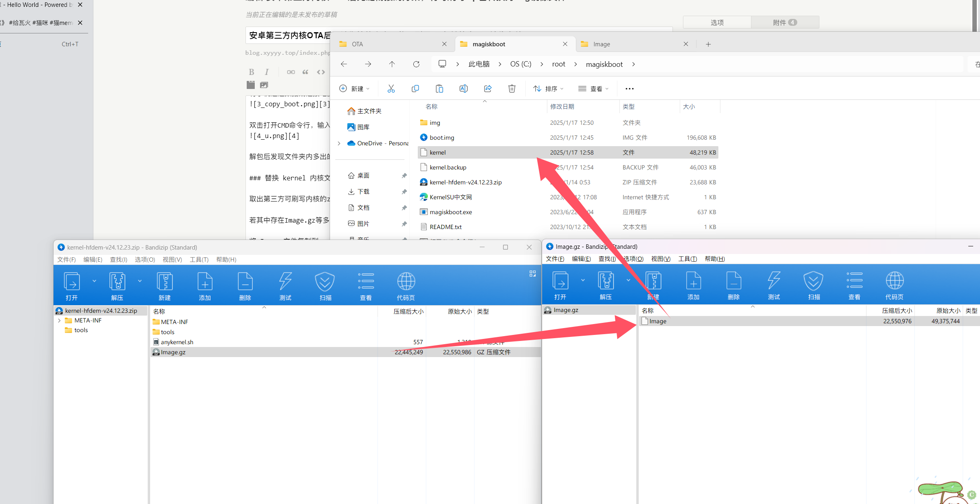Select Image.gz row in kernel-hfdem zip window

[x=345, y=352]
